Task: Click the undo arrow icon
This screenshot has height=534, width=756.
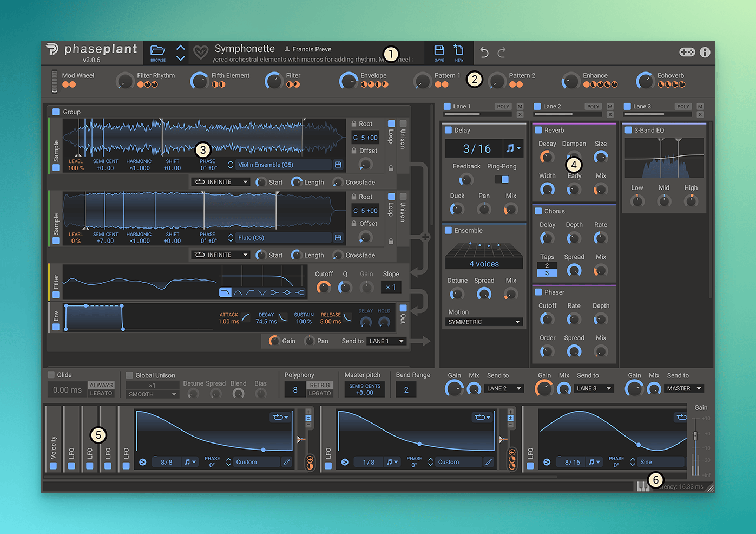Action: (x=484, y=53)
